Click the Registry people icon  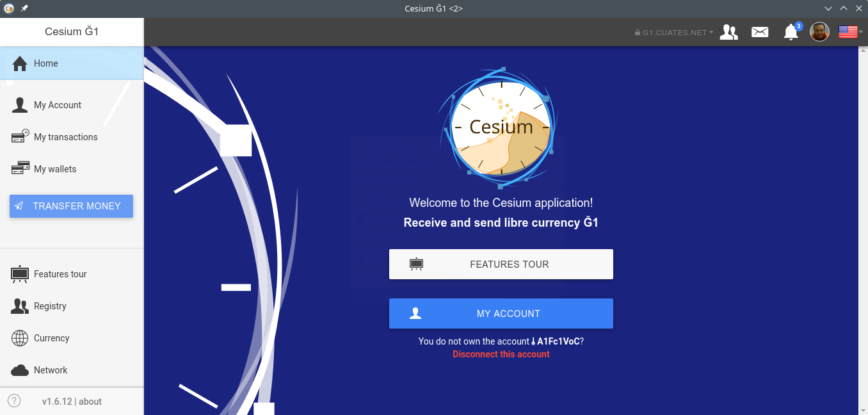(x=20, y=306)
